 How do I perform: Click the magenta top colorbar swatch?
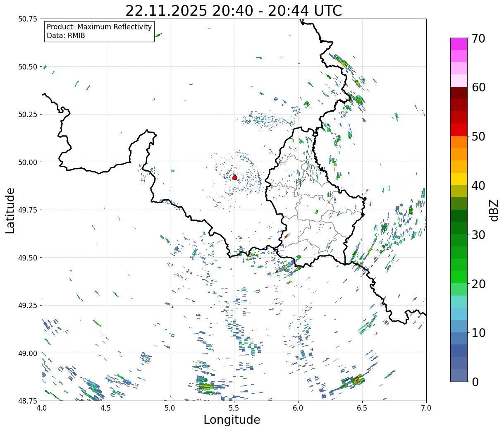459,44
